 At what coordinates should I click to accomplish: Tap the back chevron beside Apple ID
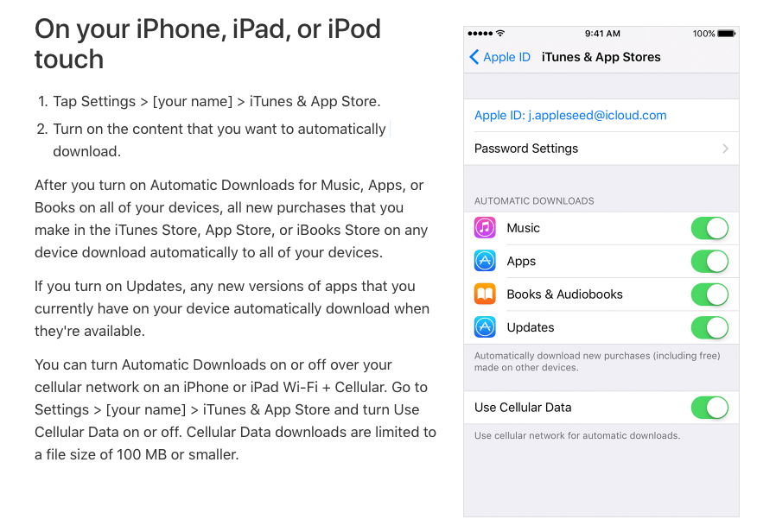[x=474, y=57]
